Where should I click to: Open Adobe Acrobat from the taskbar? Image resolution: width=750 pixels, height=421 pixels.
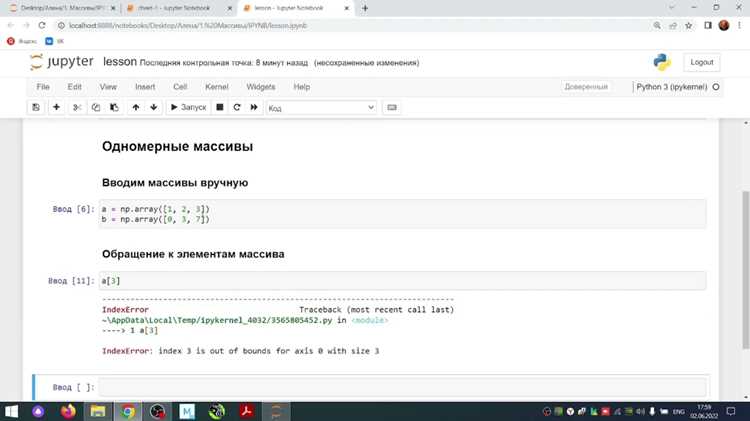pyautogui.click(x=247, y=411)
